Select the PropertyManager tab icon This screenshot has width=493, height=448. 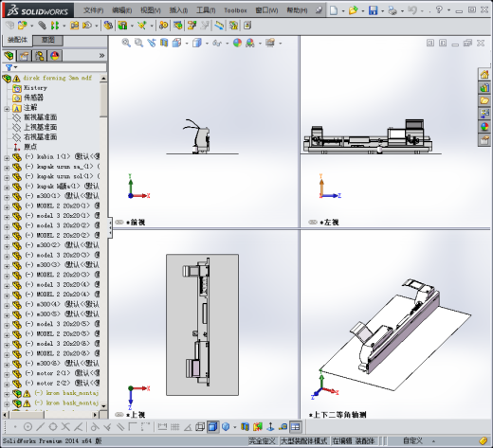coord(24,56)
